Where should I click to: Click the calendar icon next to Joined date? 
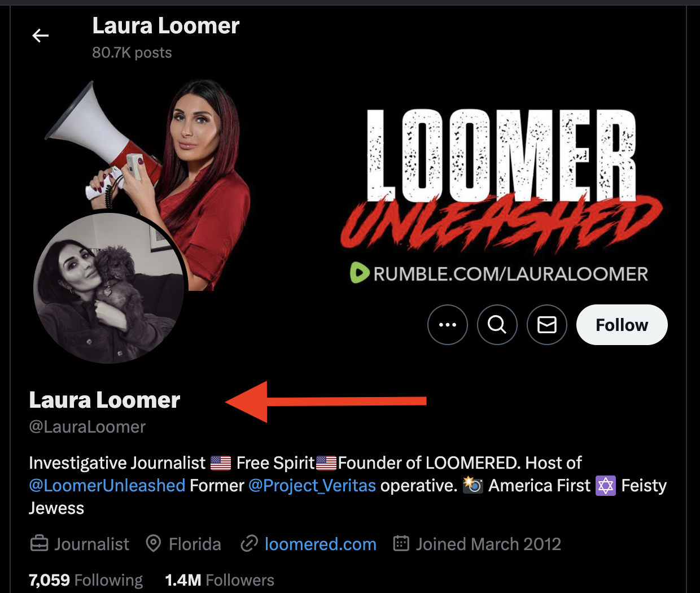point(401,544)
